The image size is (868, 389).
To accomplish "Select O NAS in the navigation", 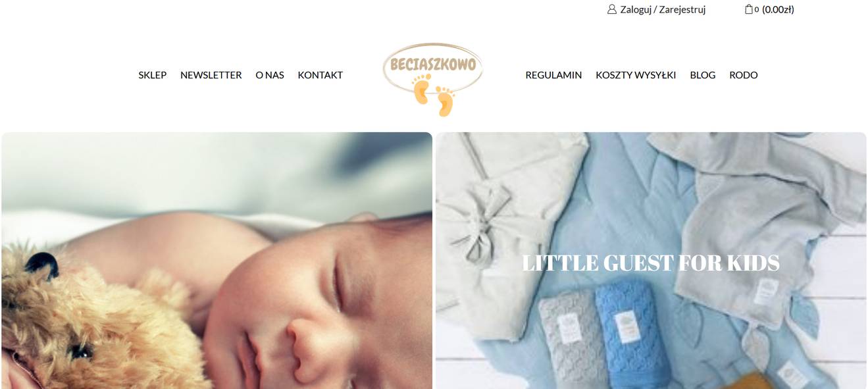I will [x=270, y=75].
